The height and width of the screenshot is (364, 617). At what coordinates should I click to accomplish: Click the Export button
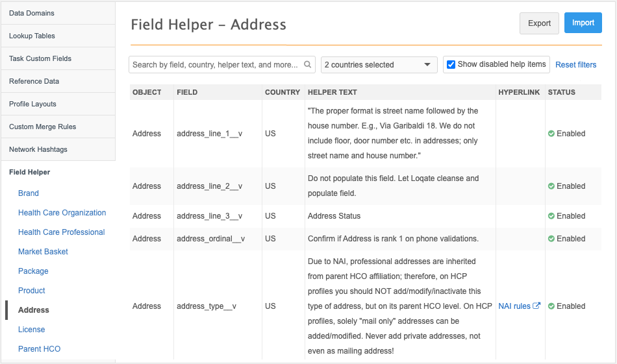539,23
